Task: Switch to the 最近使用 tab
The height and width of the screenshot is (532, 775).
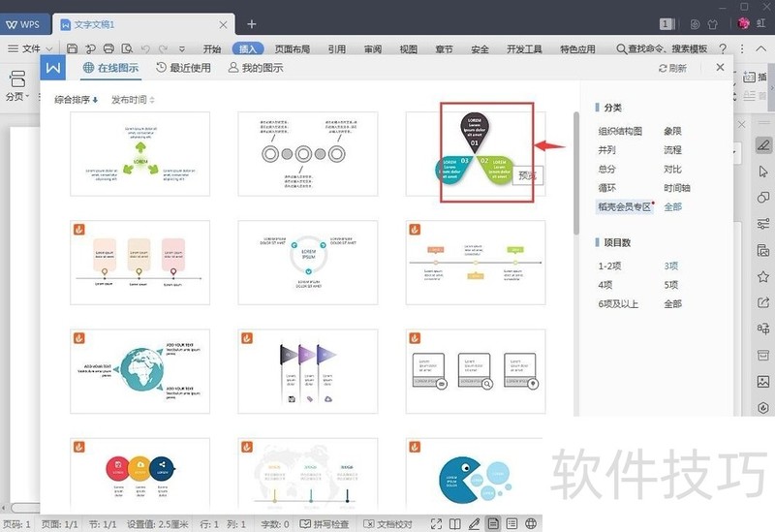Action: click(x=183, y=68)
